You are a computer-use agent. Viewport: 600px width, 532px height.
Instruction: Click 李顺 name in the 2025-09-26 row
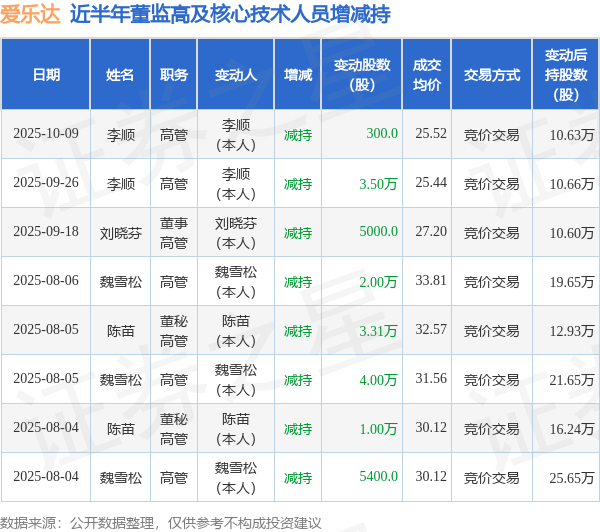point(121,184)
